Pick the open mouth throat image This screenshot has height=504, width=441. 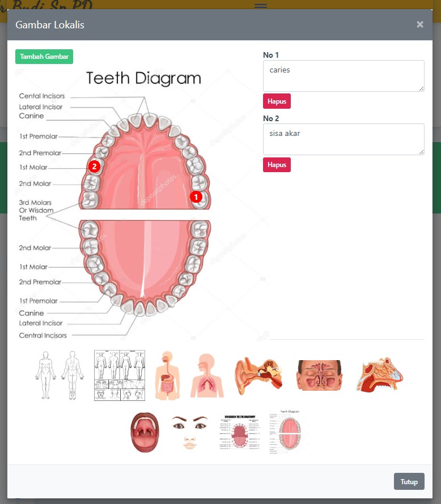[x=145, y=433]
